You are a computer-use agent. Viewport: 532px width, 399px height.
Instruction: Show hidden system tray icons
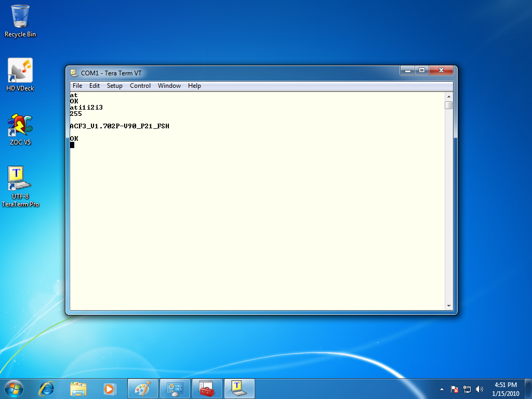[x=442, y=389]
